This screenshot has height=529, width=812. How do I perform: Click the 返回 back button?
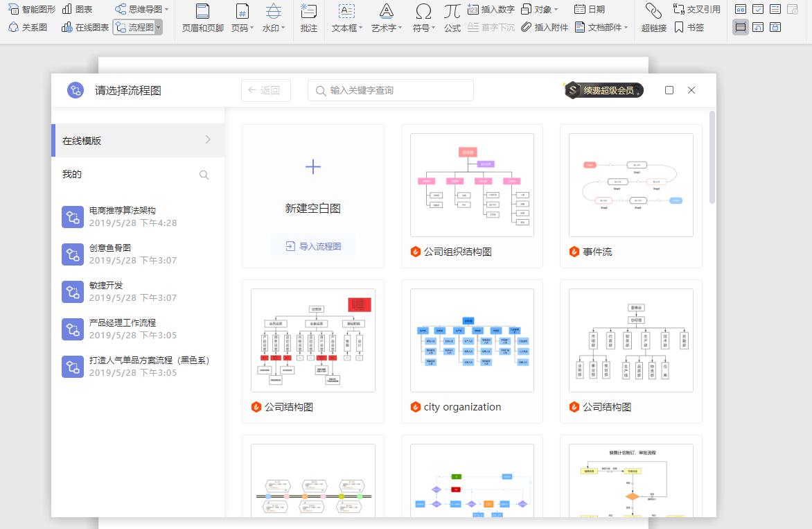click(265, 90)
